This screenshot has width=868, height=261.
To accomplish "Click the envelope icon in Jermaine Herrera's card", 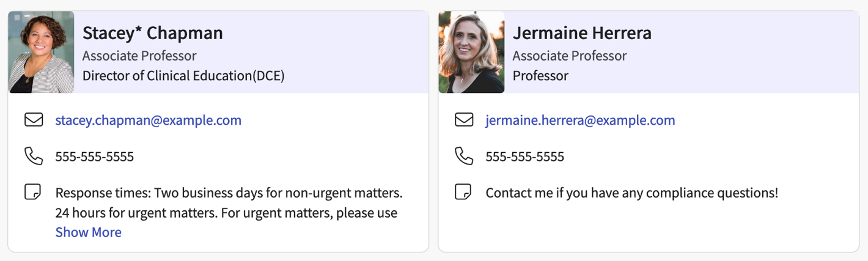I will 464,120.
